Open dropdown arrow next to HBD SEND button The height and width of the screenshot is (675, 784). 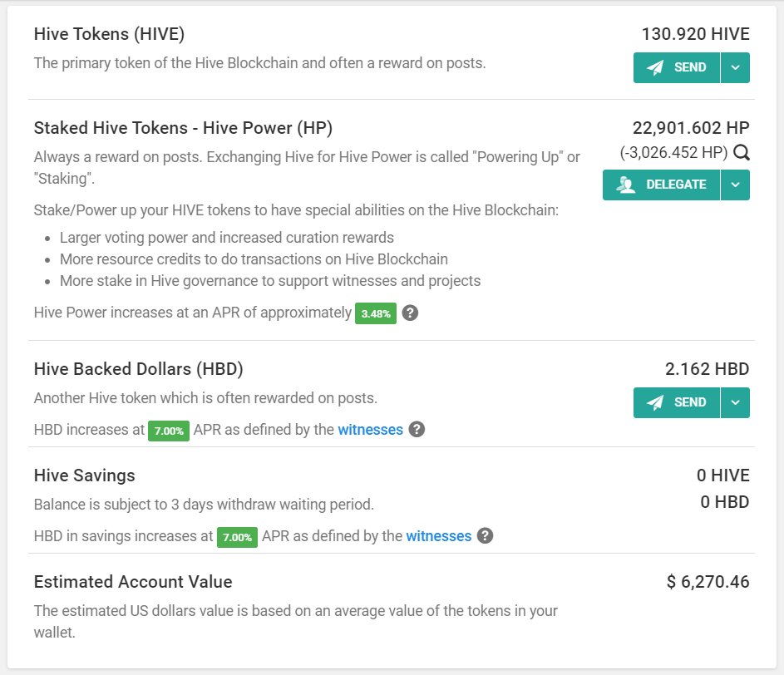coord(736,402)
